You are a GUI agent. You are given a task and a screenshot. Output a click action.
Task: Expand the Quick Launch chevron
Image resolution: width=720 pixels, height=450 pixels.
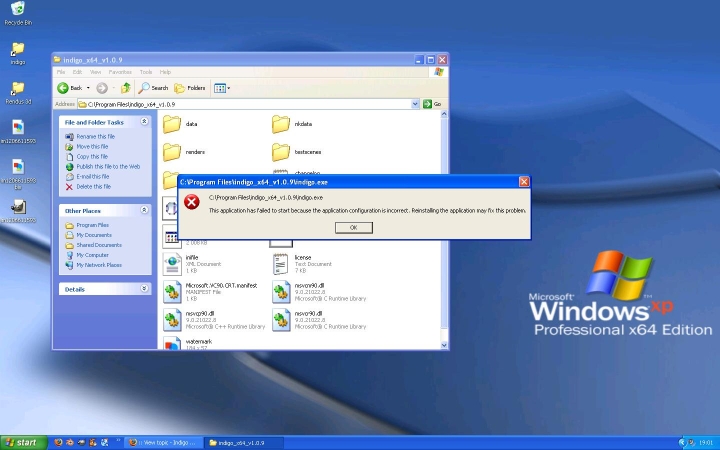[x=118, y=440]
